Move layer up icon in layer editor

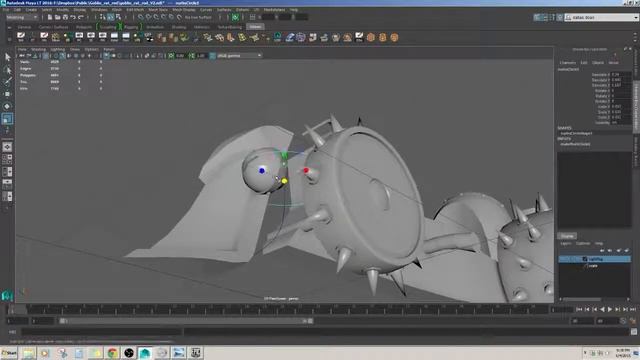click(602, 250)
